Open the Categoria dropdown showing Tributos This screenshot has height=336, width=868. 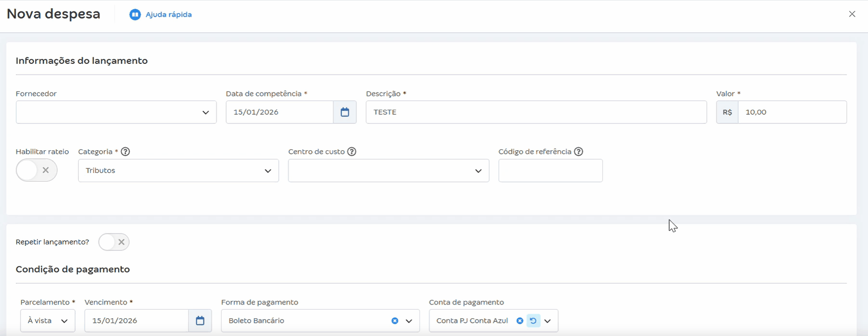pyautogui.click(x=268, y=171)
